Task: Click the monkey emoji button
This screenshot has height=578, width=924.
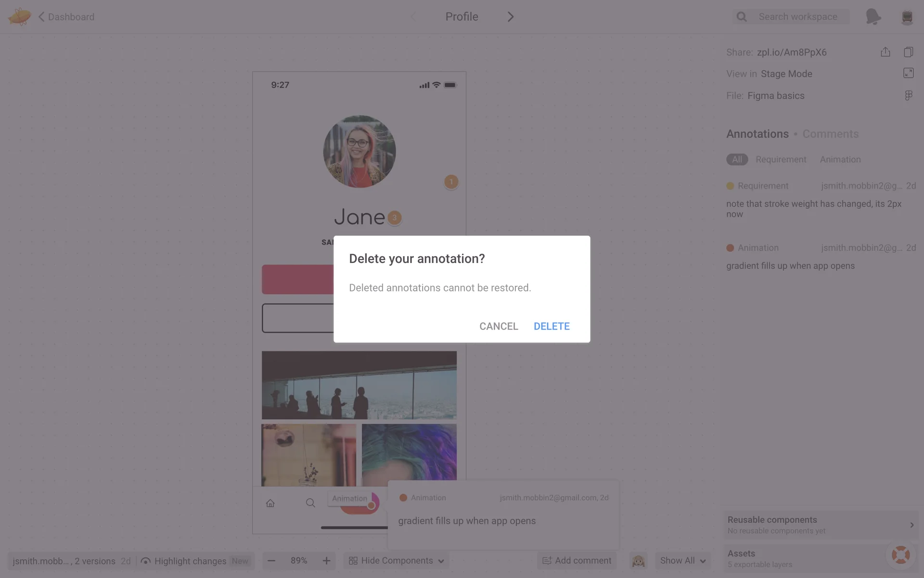Action: [638, 561]
